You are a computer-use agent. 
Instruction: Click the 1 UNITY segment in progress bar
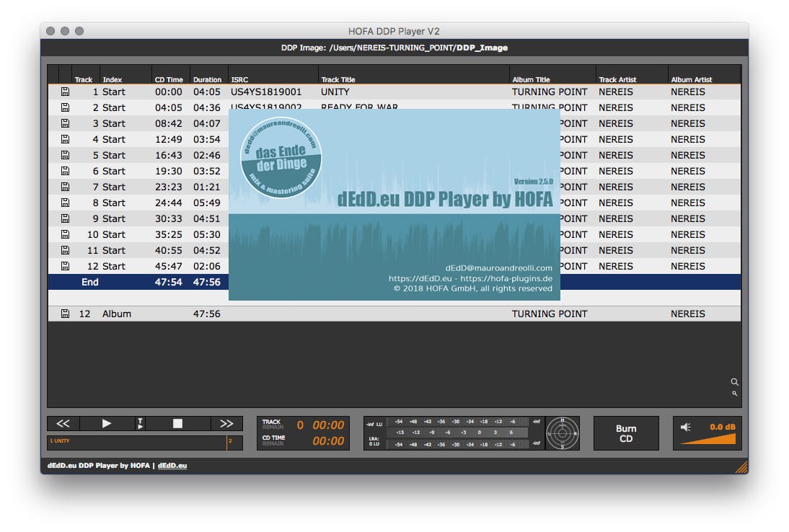(x=137, y=442)
